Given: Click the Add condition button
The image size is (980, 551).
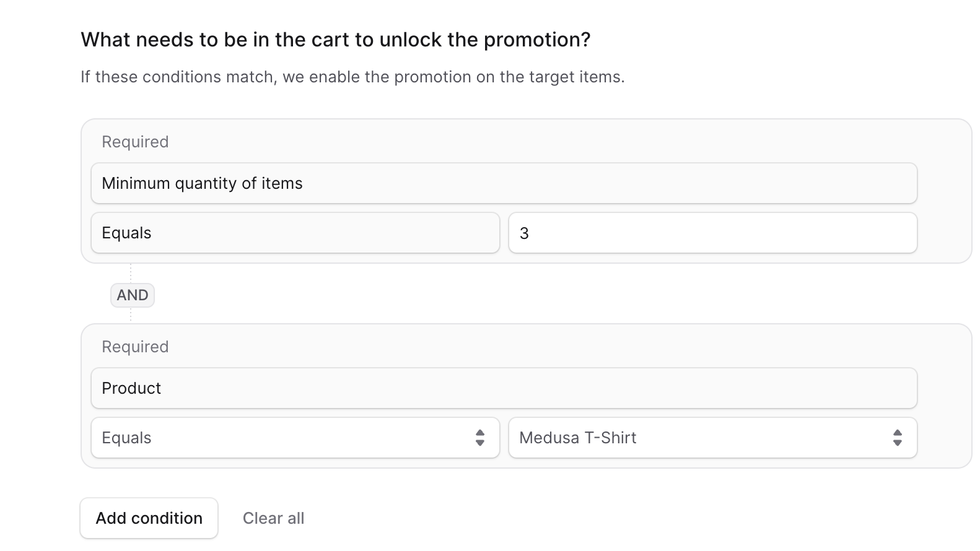Looking at the screenshot, I should 149,518.
